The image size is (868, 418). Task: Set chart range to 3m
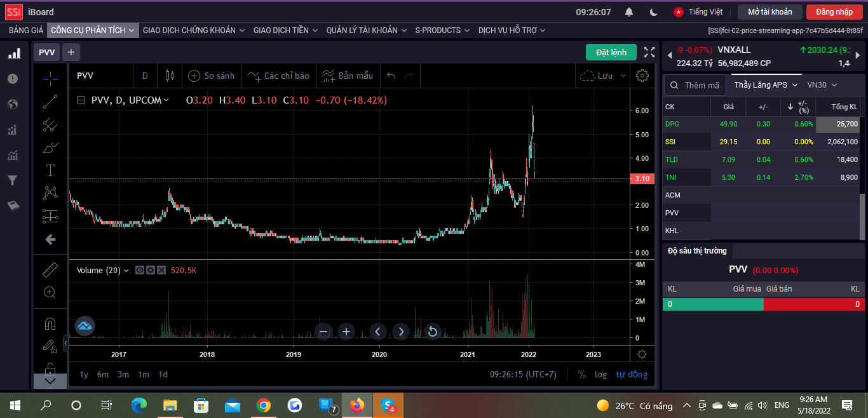pyautogui.click(x=123, y=374)
